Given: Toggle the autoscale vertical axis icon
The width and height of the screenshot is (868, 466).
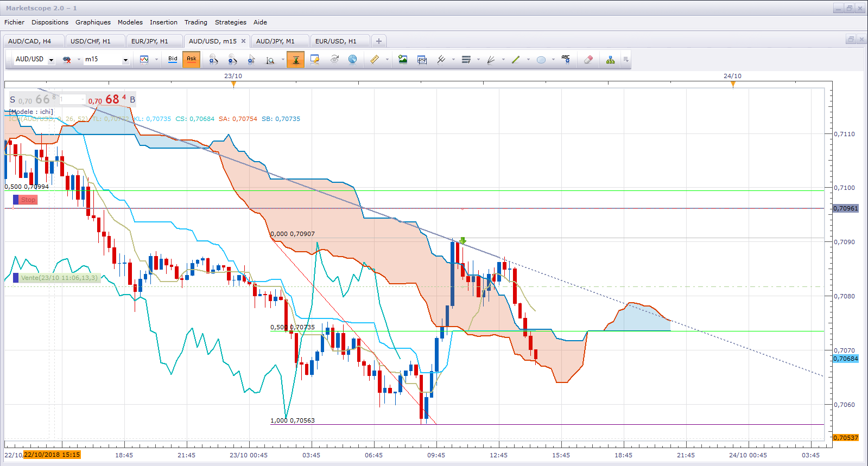Looking at the screenshot, I should point(295,60).
